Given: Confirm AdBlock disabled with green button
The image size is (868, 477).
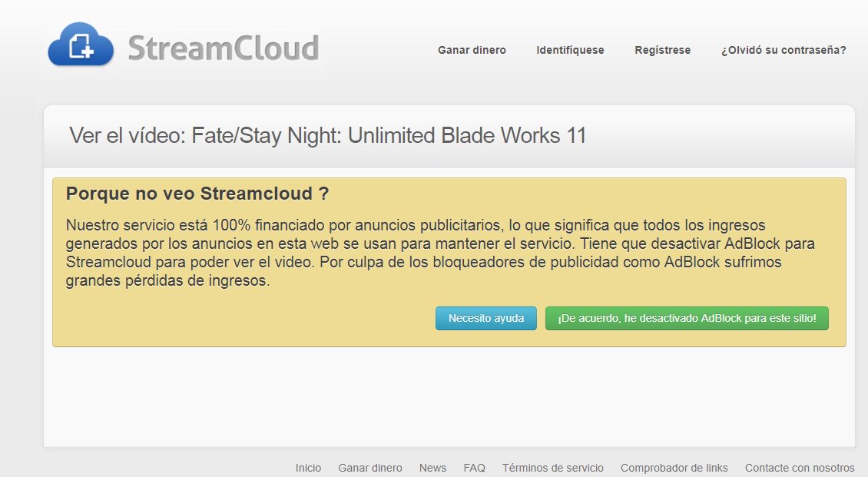Looking at the screenshot, I should click(687, 318).
